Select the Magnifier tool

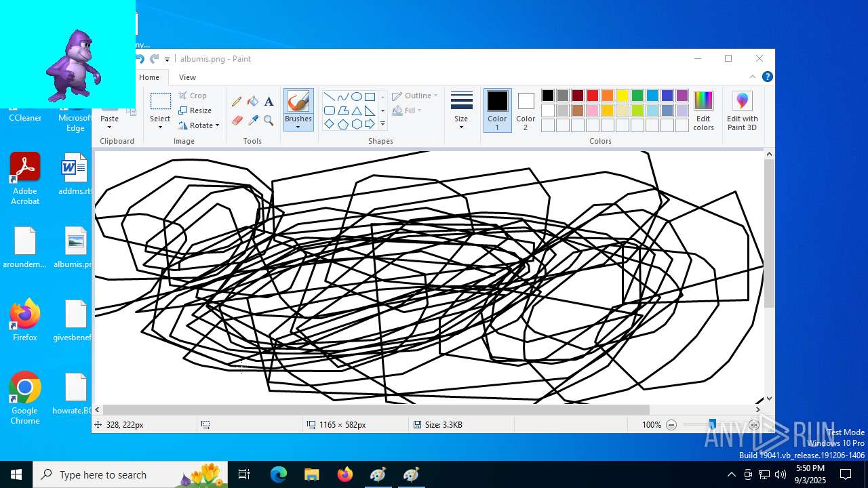pos(269,121)
